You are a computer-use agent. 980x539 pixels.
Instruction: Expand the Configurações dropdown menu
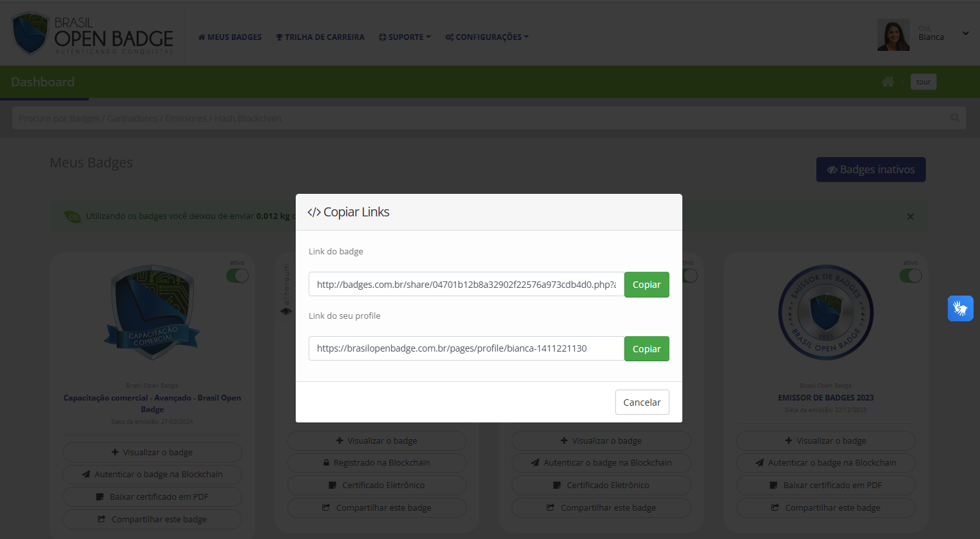(486, 37)
